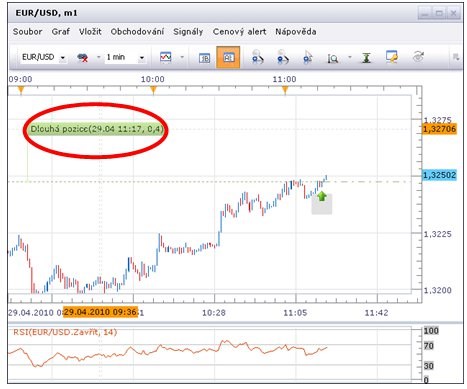Click the greyed-out refresh eye icon
This screenshot has height=389, width=467.
coord(418,57)
